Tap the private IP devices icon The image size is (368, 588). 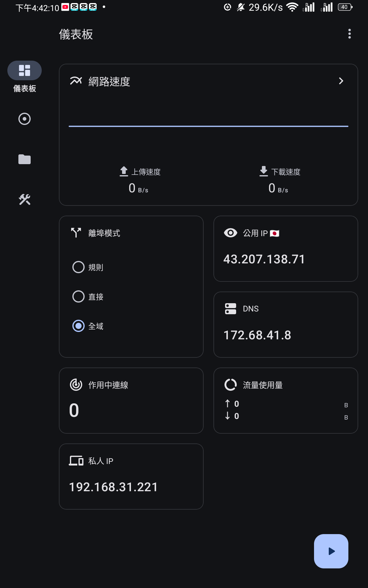(76, 461)
